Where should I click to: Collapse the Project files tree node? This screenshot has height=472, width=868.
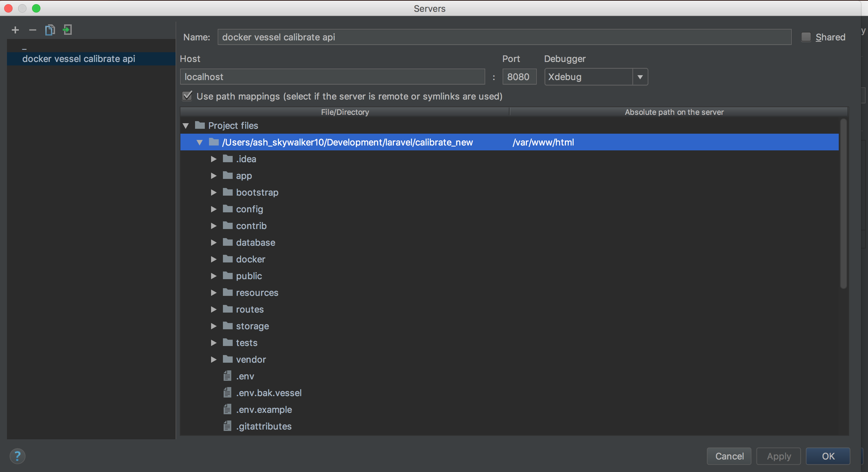click(186, 125)
